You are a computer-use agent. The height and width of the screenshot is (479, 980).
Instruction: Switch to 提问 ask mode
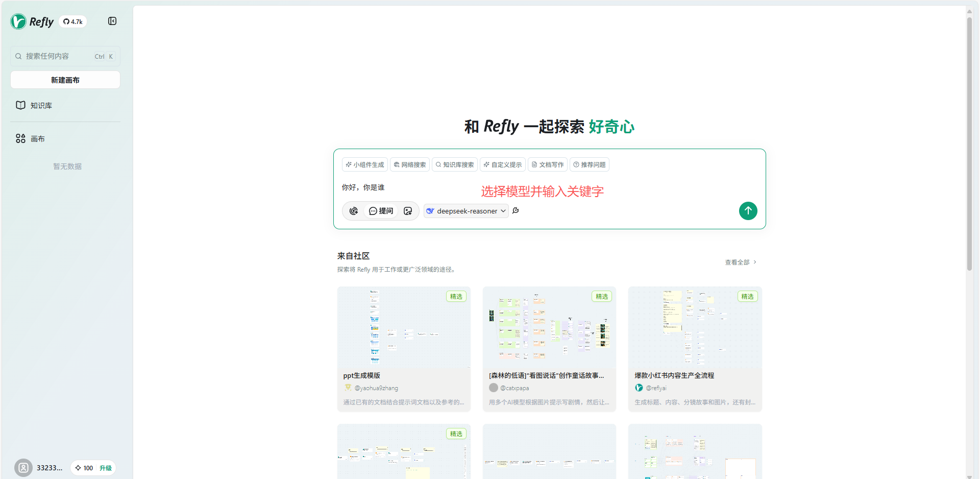381,211
